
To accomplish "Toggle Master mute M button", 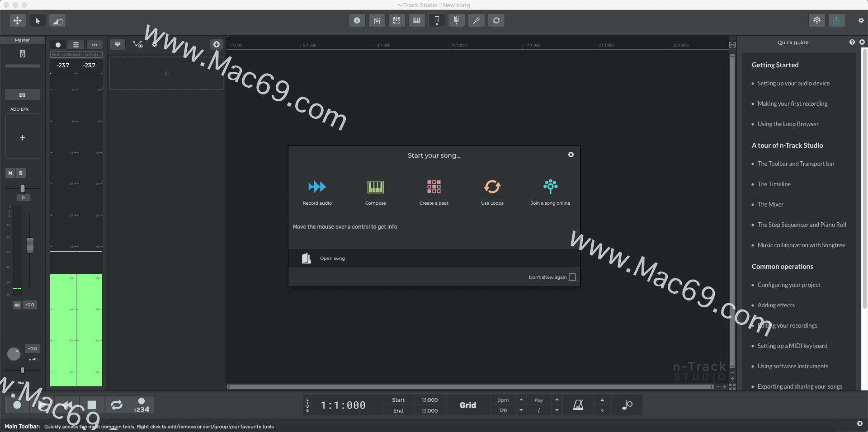I will [x=10, y=173].
